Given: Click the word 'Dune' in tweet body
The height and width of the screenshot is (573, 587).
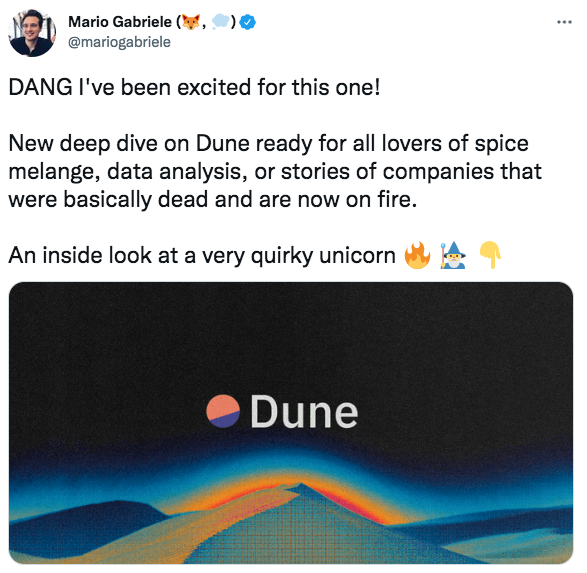Looking at the screenshot, I should tap(223, 143).
